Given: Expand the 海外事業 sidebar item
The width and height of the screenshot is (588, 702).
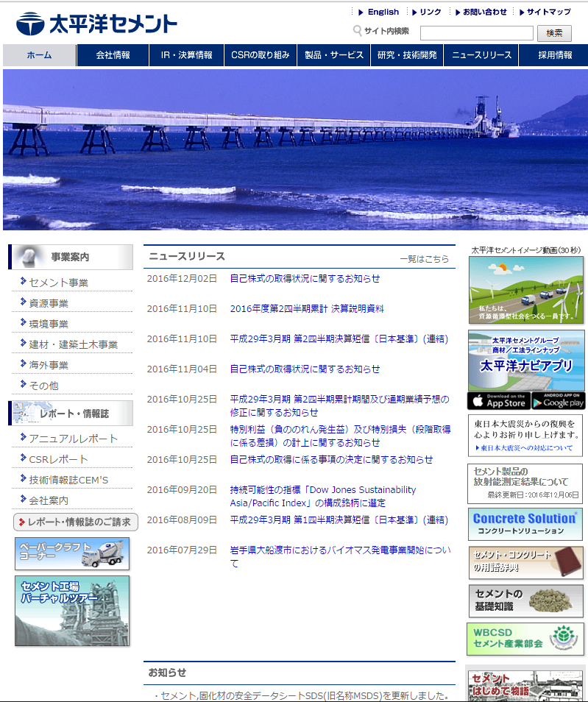Looking at the screenshot, I should (49, 365).
